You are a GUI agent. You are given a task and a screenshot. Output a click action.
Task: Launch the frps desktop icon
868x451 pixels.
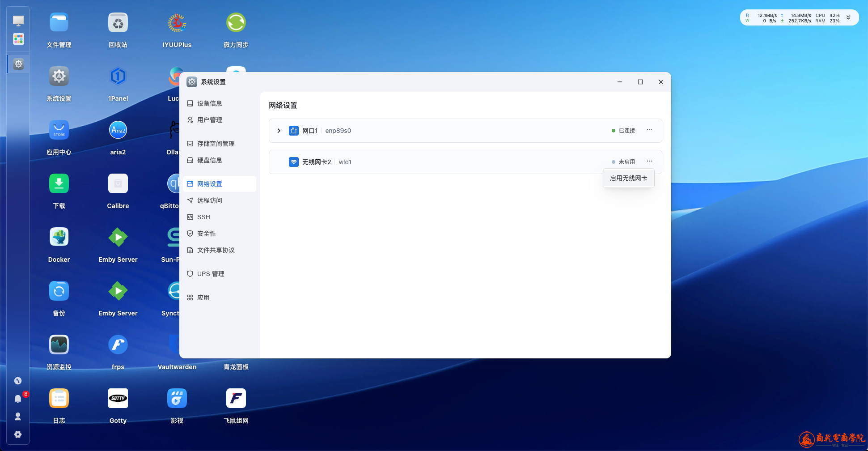118,345
